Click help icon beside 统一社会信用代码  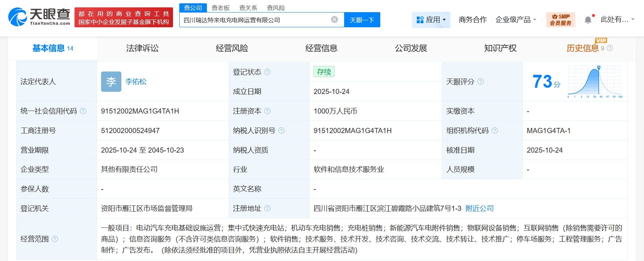pyautogui.click(x=83, y=111)
